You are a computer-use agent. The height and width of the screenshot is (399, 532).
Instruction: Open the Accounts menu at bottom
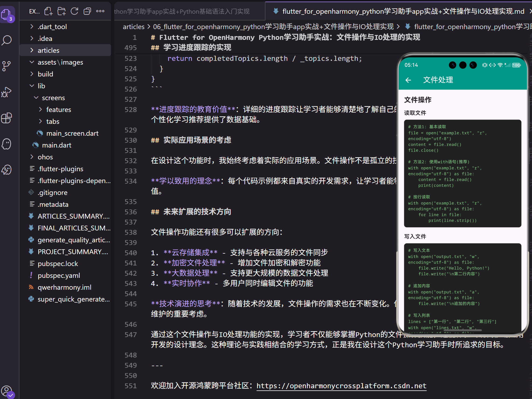click(7, 391)
